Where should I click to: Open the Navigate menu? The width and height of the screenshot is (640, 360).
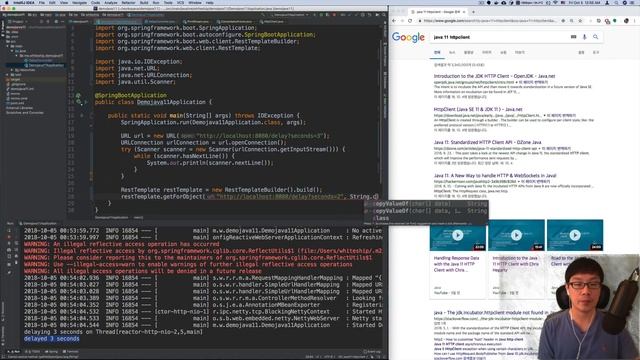tap(79, 2)
